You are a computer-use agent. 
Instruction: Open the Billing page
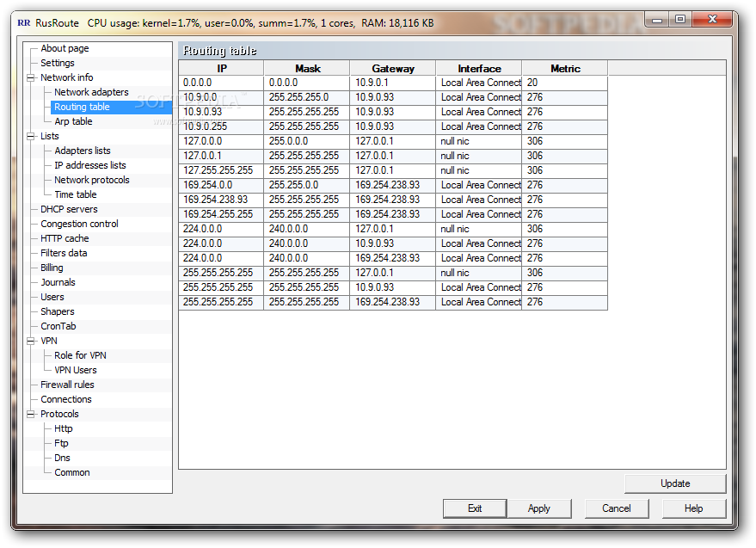[x=52, y=268]
